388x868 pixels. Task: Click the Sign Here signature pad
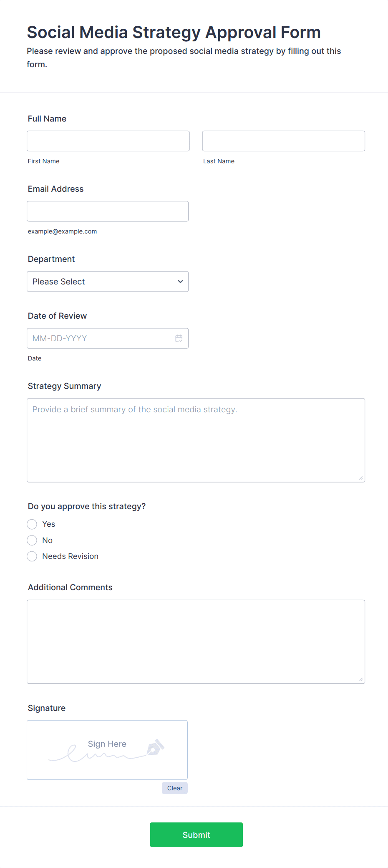tap(107, 750)
